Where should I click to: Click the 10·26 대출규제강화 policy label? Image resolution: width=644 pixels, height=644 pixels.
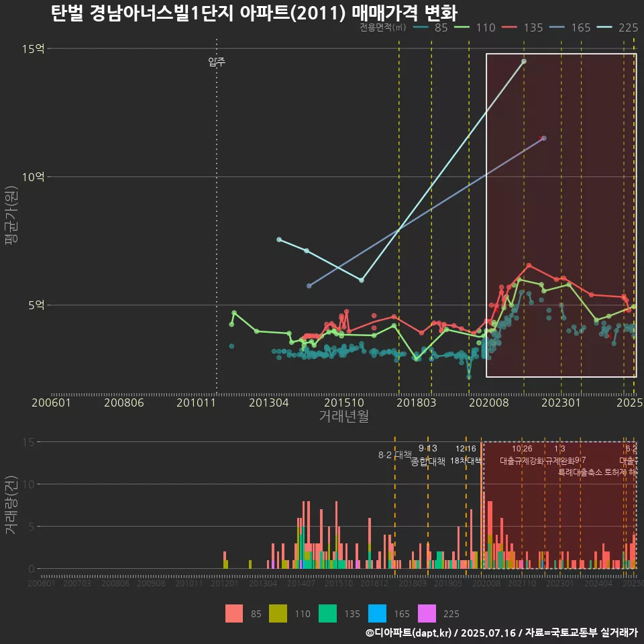[x=522, y=455]
